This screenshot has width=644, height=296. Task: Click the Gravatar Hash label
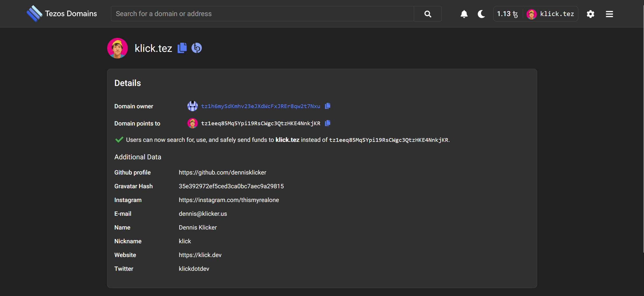click(x=134, y=186)
